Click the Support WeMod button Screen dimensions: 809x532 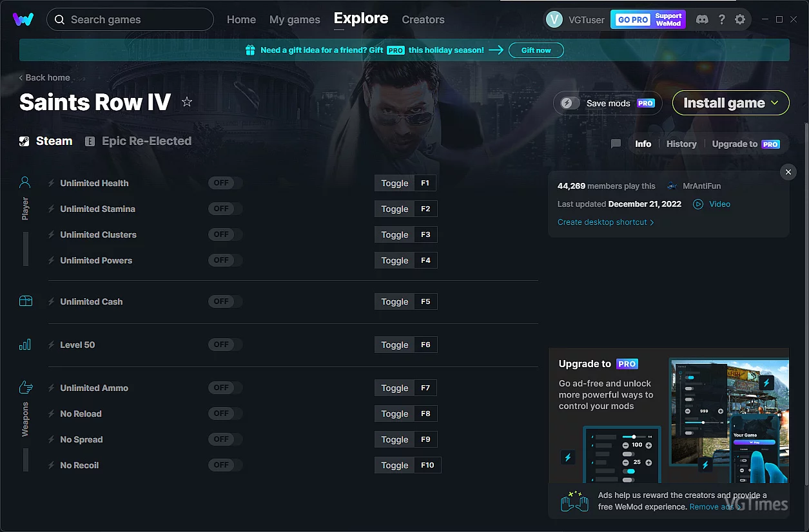click(668, 19)
